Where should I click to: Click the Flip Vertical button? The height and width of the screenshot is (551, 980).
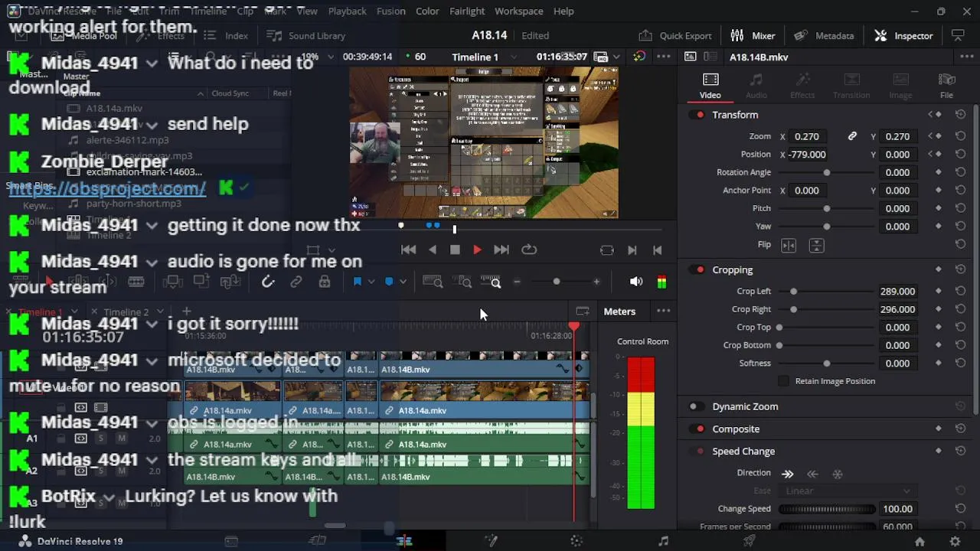(816, 245)
